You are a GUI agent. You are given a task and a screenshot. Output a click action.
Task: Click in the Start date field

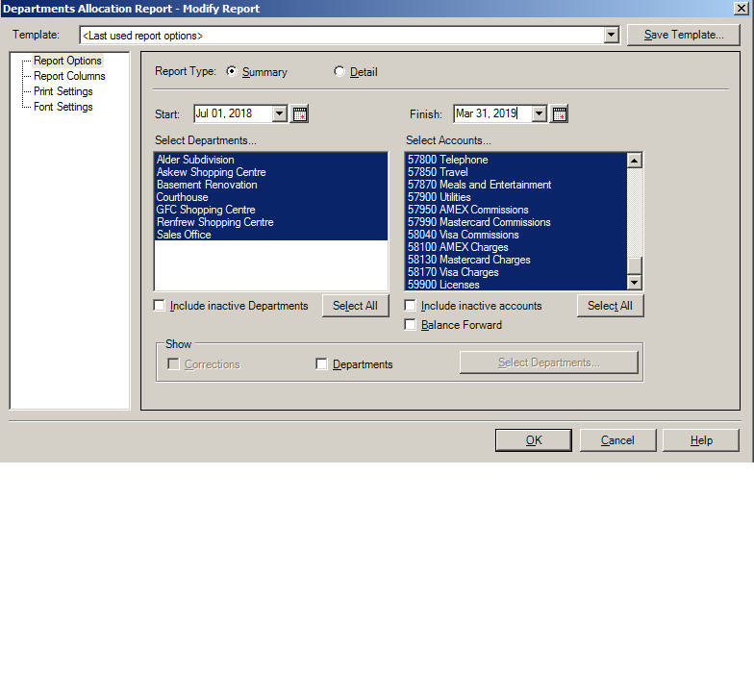233,113
